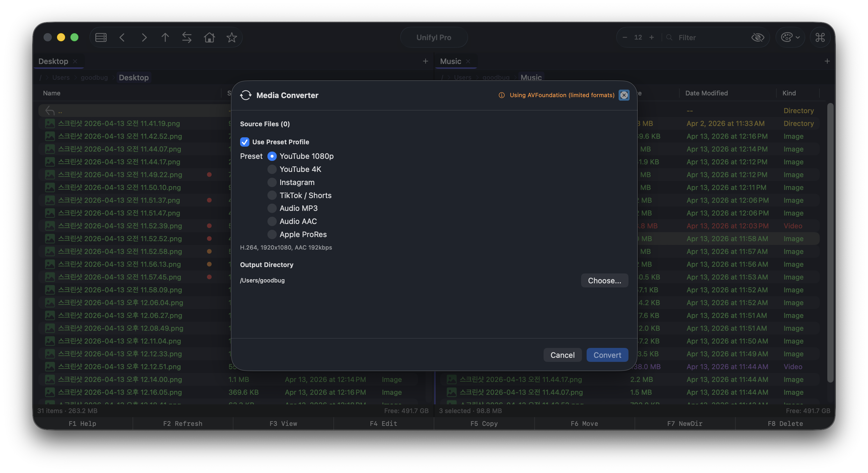Go up one directory using the up arrow
Screen dimensions: 868x473
tap(165, 38)
